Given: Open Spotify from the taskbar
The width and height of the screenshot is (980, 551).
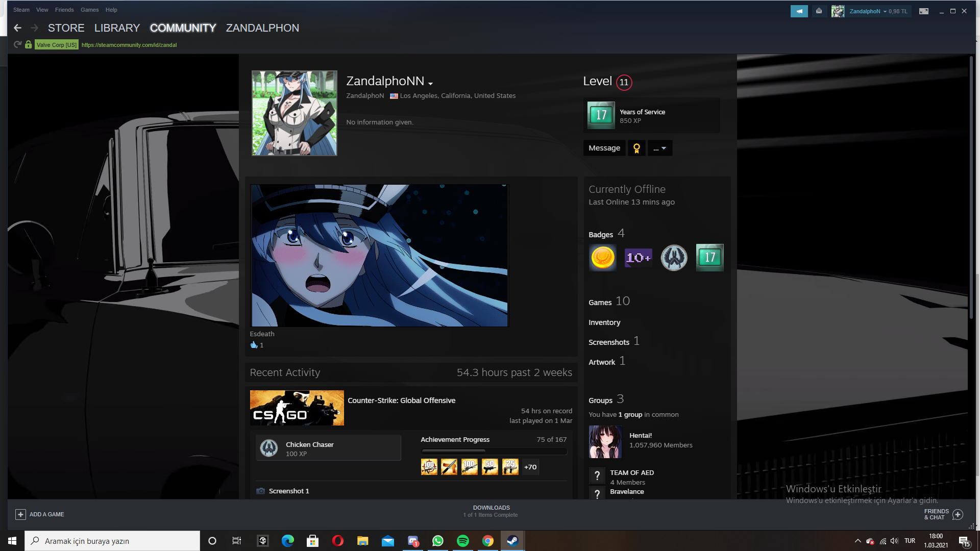Looking at the screenshot, I should pyautogui.click(x=463, y=541).
